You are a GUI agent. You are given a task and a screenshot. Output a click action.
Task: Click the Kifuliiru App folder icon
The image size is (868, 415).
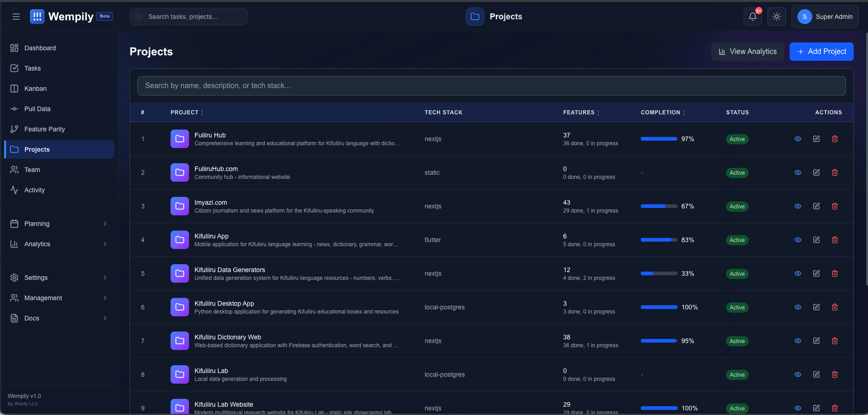[x=180, y=240]
